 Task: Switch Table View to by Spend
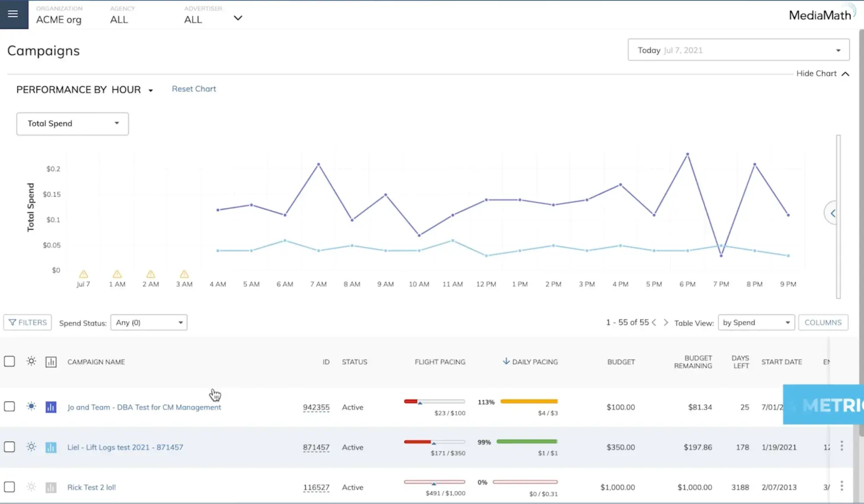[x=756, y=322]
